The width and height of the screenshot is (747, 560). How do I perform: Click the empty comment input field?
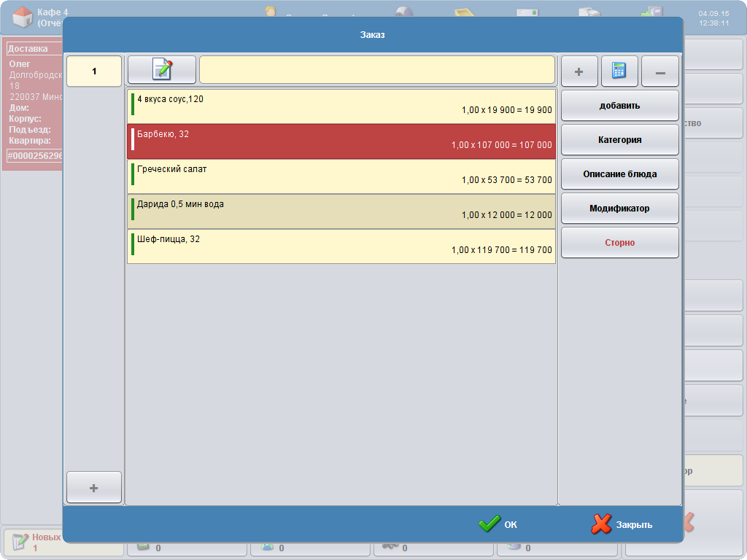point(376,70)
